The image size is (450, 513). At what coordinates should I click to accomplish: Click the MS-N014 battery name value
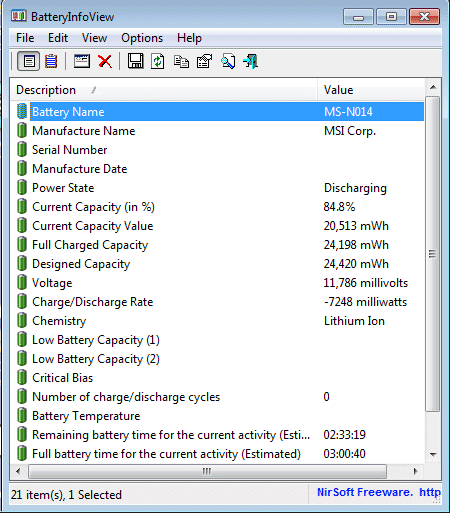(x=348, y=112)
